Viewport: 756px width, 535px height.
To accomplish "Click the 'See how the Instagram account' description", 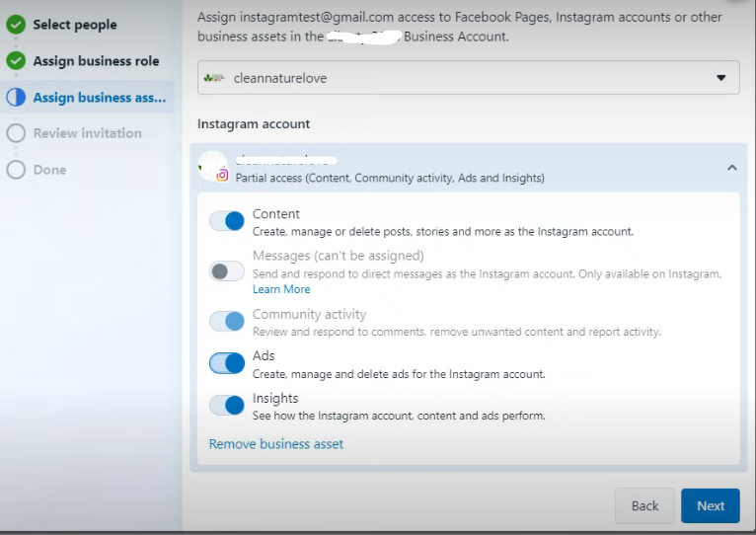I will coord(399,416).
